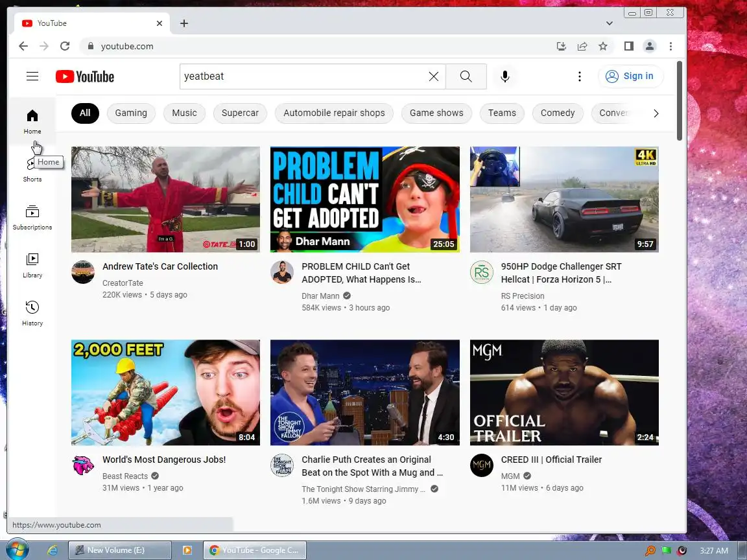Image resolution: width=747 pixels, height=560 pixels.
Task: Toggle the Chrome side panel icon
Action: 629,46
